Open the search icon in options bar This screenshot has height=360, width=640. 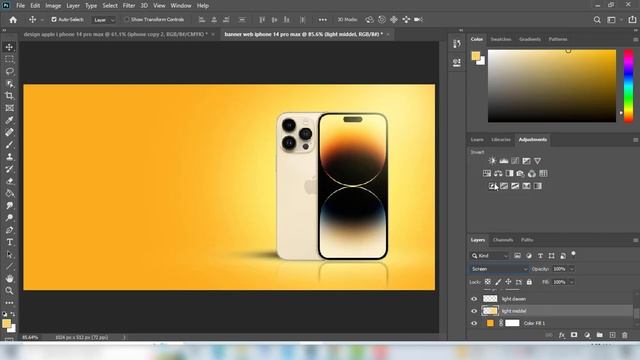click(597, 20)
